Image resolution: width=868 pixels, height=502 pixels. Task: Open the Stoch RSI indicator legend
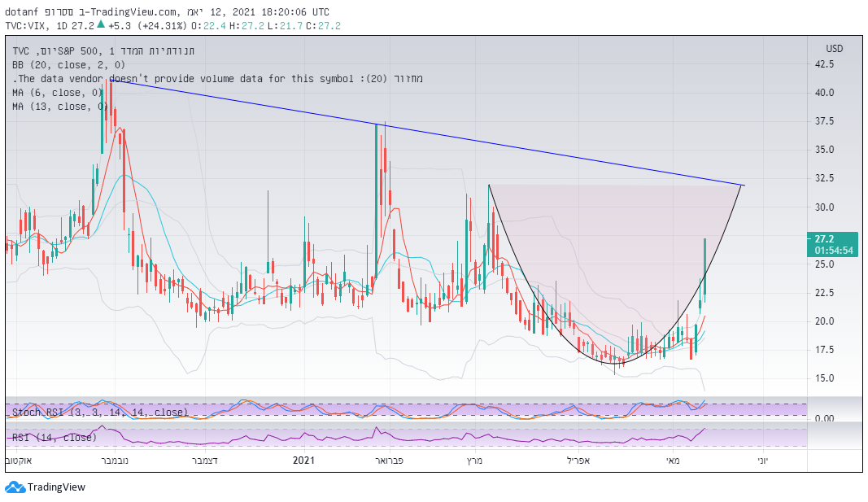(x=99, y=413)
